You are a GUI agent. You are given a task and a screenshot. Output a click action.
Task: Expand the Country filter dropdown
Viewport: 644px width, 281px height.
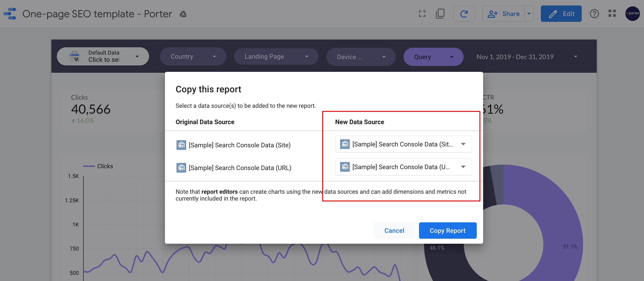click(x=193, y=57)
